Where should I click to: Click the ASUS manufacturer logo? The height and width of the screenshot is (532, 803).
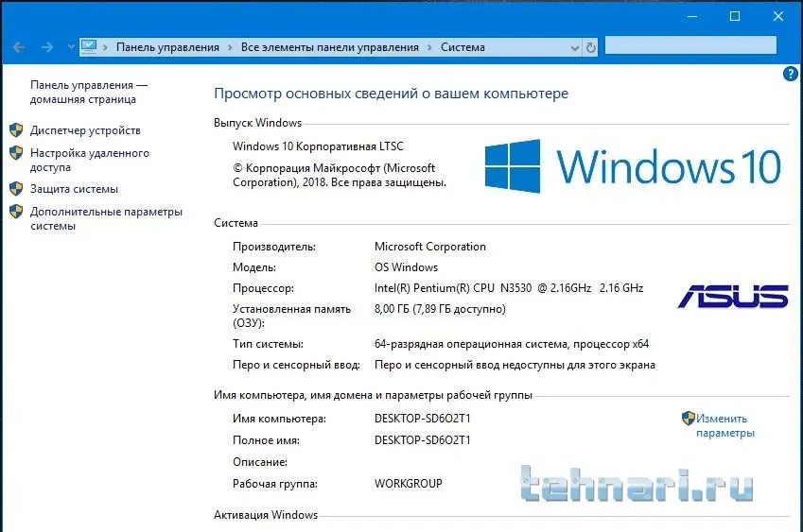[x=733, y=297]
